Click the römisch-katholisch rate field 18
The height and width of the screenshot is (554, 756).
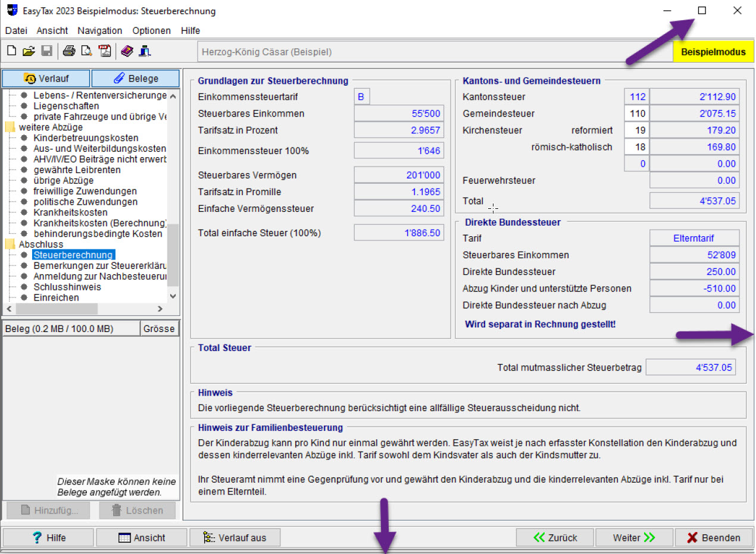coord(637,147)
